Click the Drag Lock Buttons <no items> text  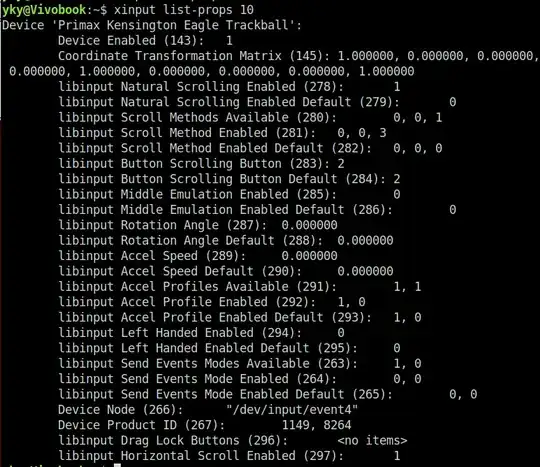coord(372,440)
